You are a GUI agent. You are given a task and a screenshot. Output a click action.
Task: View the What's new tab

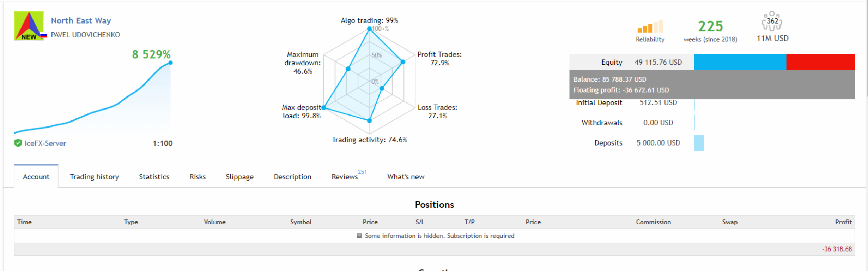coord(406,177)
